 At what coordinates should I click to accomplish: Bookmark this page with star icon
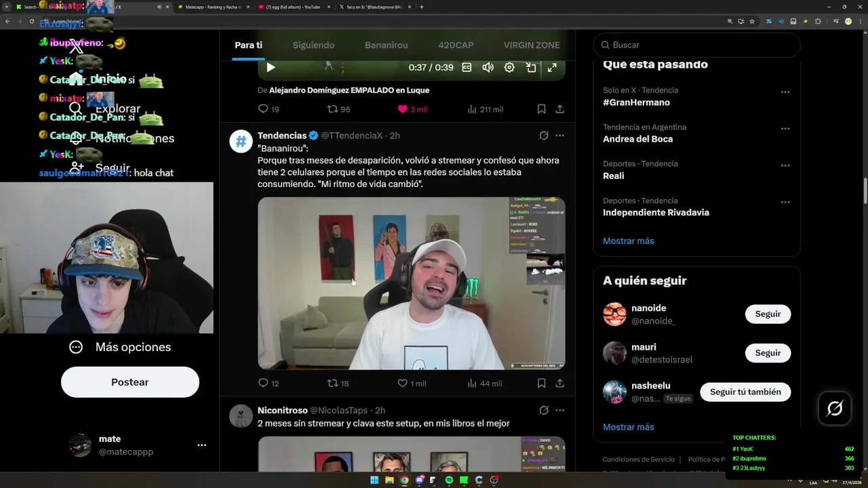pos(751,22)
